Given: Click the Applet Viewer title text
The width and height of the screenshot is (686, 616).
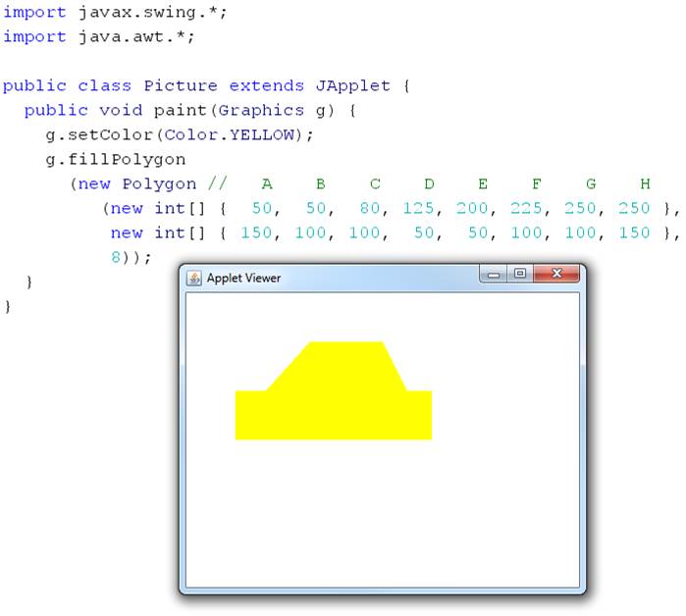Looking at the screenshot, I should coord(243,278).
